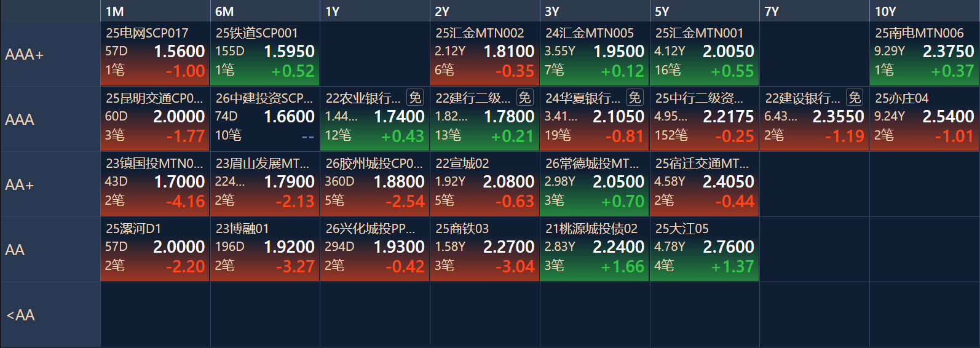The image size is (980, 348).
Task: Open the 23眉山发展MT bond cell
Action: tap(265, 184)
